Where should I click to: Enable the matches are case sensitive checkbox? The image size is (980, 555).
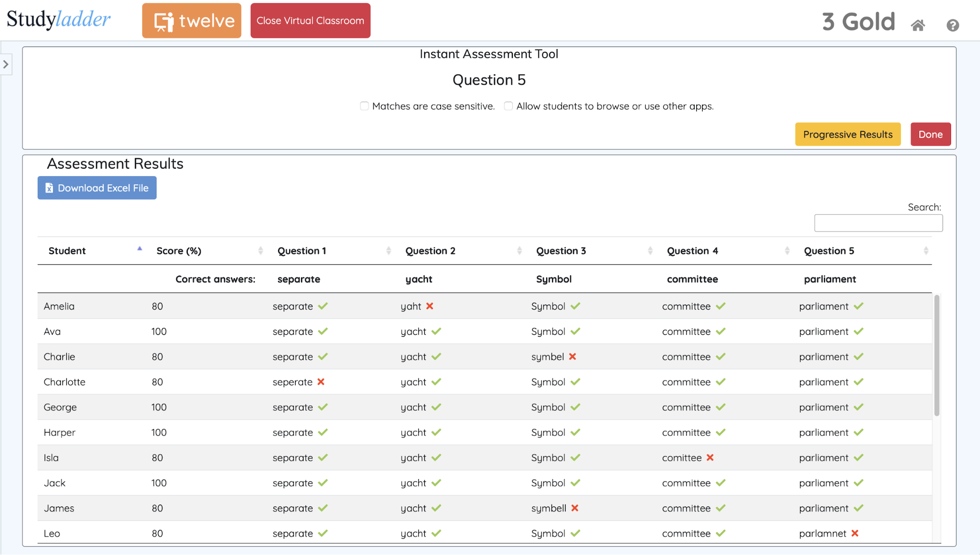[364, 106]
